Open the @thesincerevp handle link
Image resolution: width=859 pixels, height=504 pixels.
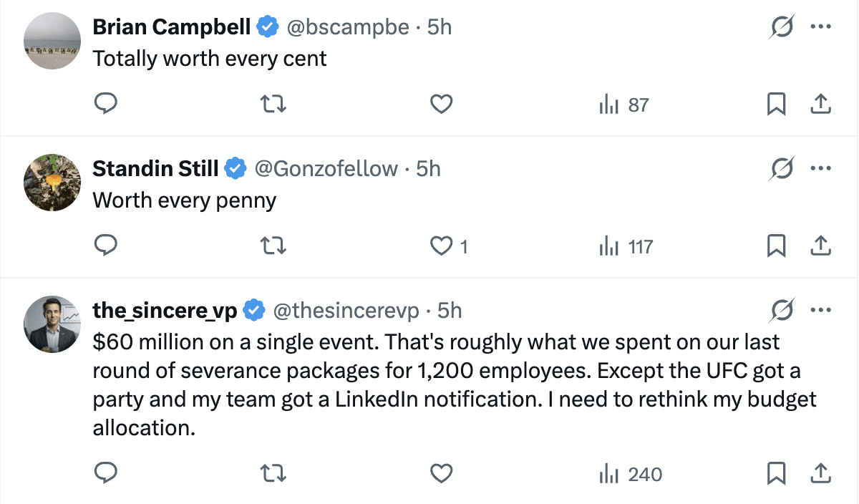click(x=346, y=311)
